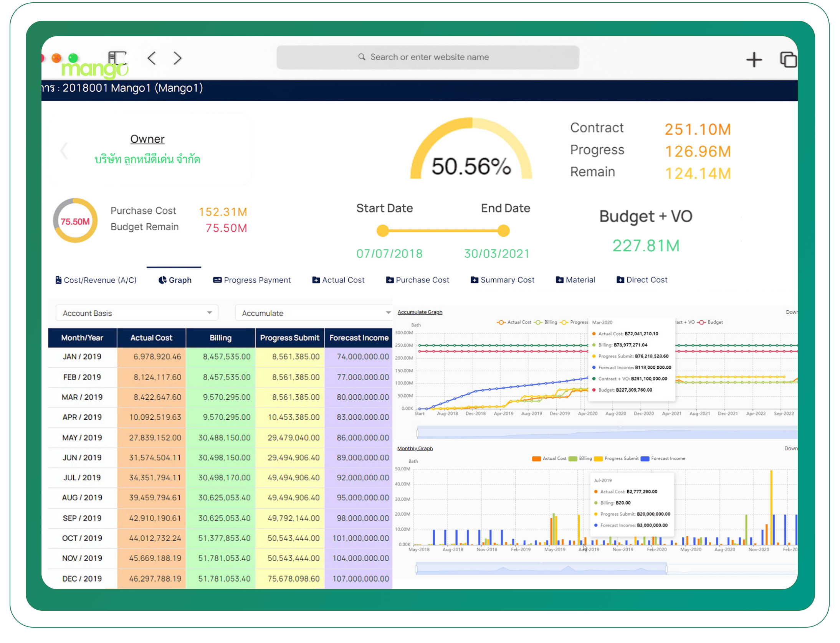The width and height of the screenshot is (840, 643).
Task: Go back with browser back arrow
Action: pos(152,58)
